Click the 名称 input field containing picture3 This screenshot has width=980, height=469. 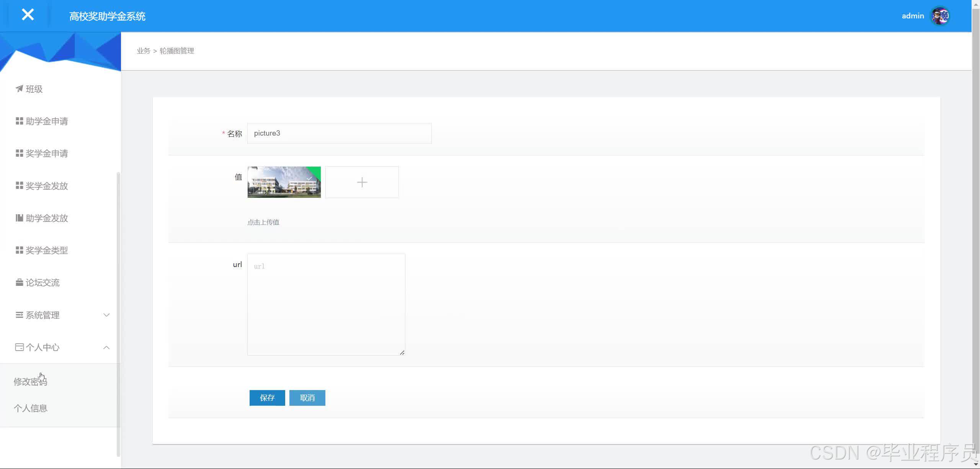[x=339, y=133]
